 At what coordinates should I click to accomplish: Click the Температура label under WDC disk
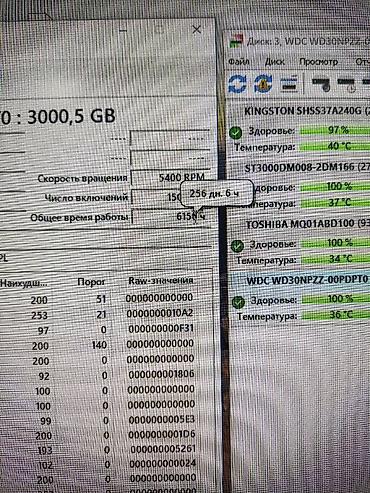[267, 316]
